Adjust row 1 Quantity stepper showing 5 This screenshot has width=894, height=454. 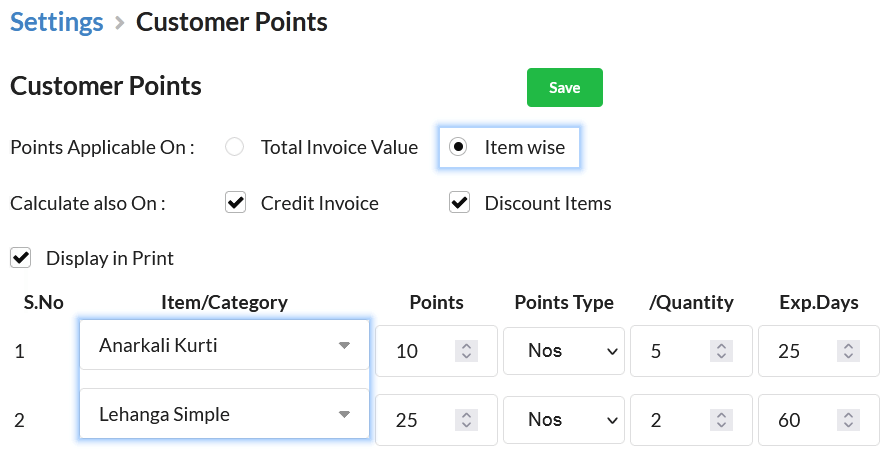tap(721, 351)
